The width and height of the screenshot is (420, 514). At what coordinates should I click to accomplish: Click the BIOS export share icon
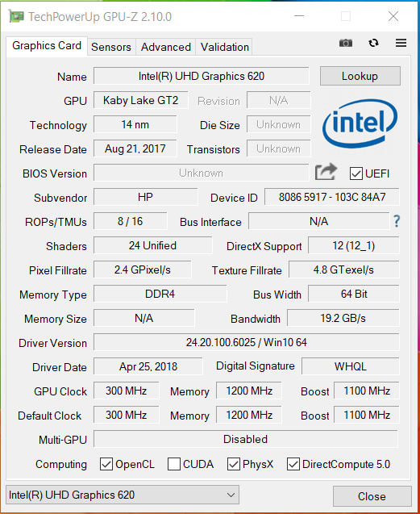click(x=326, y=172)
